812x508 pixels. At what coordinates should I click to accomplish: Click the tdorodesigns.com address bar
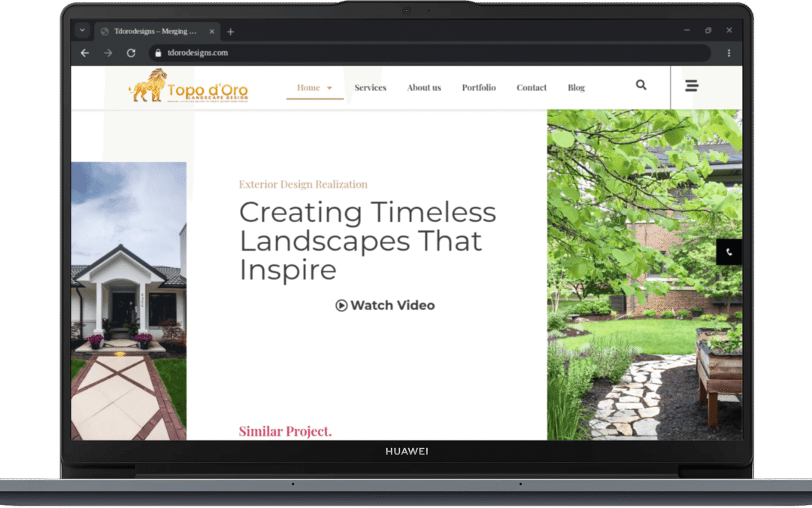coord(429,53)
